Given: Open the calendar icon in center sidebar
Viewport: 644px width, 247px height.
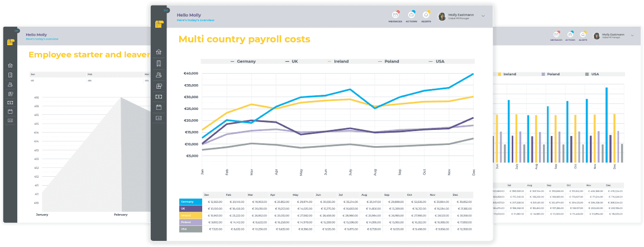Looking at the screenshot, I should [x=159, y=107].
